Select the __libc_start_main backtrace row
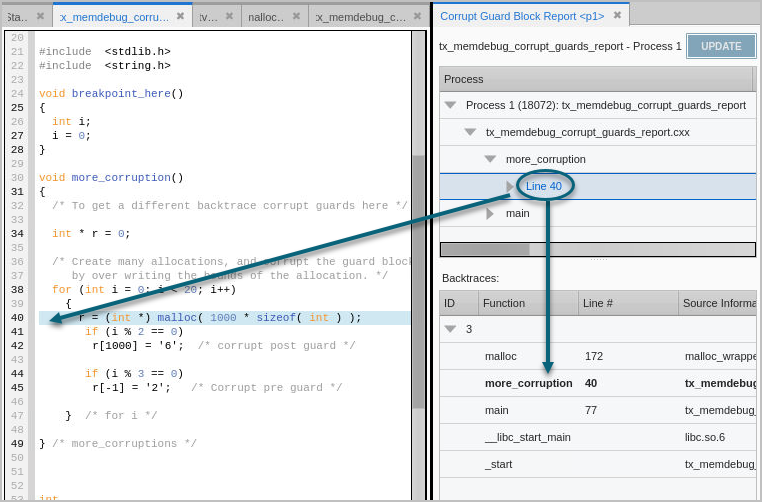Image resolution: width=762 pixels, height=502 pixels. tap(528, 437)
